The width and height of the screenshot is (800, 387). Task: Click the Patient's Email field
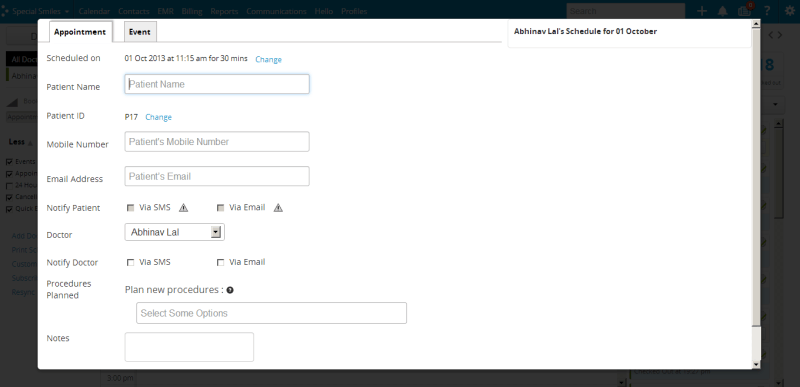(217, 176)
